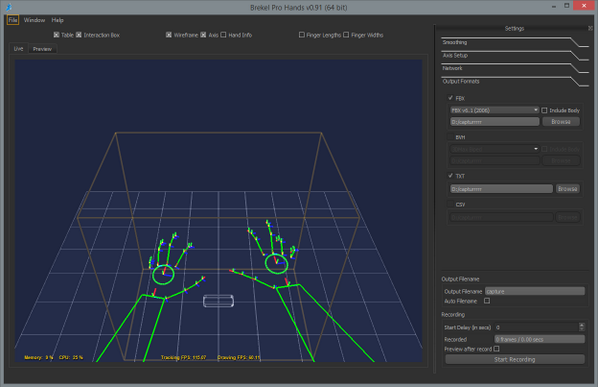Uncheck the FBX output format
This screenshot has width=598, height=387.
(x=450, y=98)
